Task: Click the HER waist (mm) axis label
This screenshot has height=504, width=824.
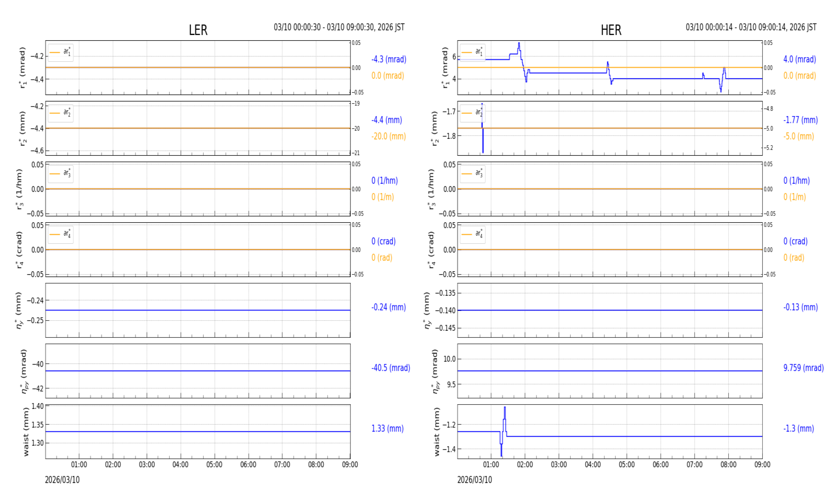Action: point(437,432)
